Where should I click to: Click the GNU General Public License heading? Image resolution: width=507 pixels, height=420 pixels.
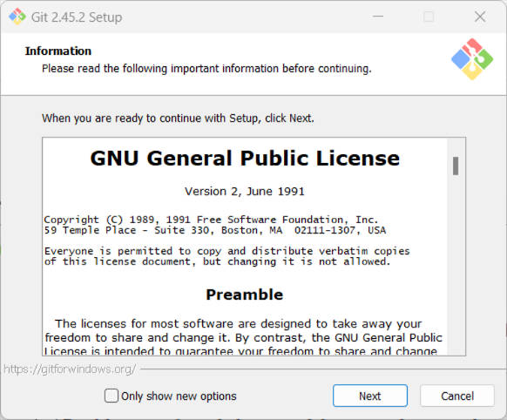(x=245, y=159)
